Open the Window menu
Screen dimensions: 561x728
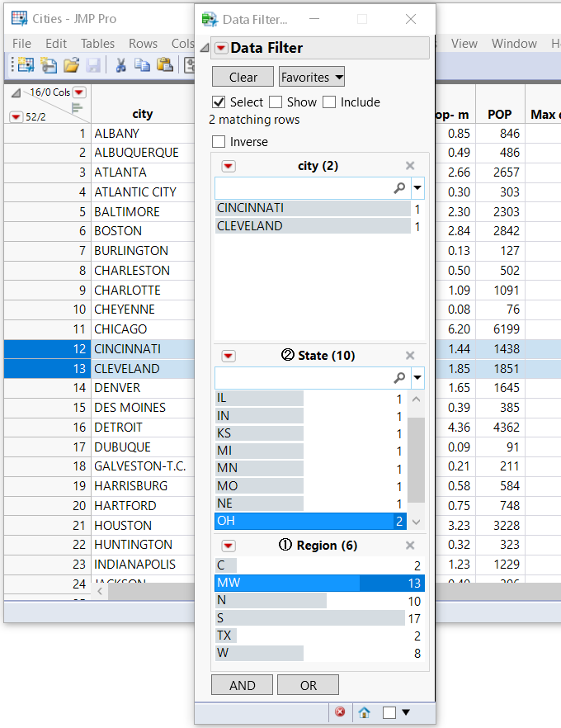pos(514,43)
